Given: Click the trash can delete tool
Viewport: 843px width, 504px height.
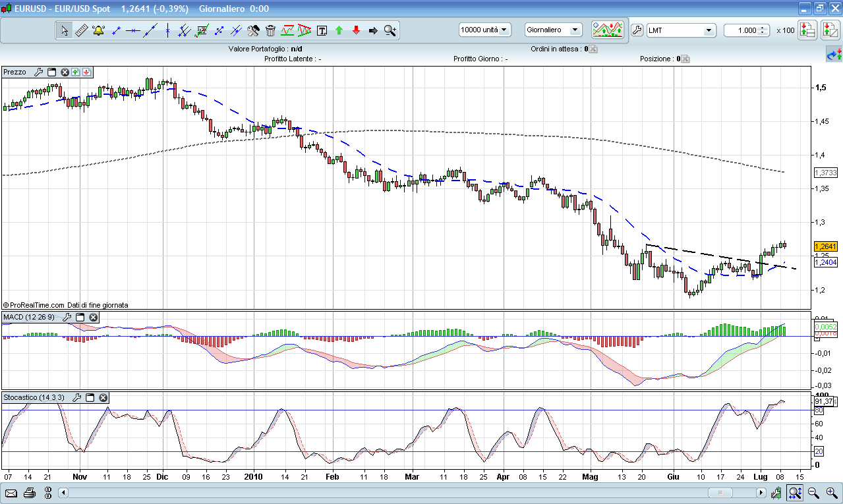Looking at the screenshot, I should 270,30.
